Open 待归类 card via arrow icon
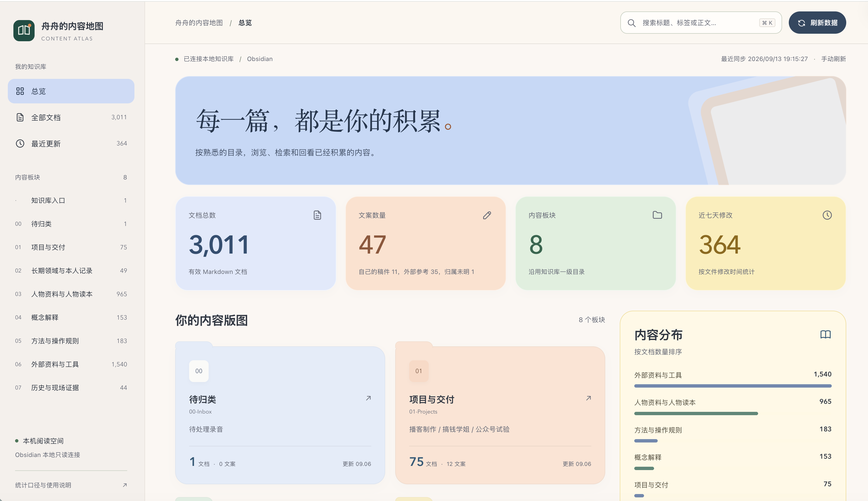Screen dimensions: 868x501 368,398
